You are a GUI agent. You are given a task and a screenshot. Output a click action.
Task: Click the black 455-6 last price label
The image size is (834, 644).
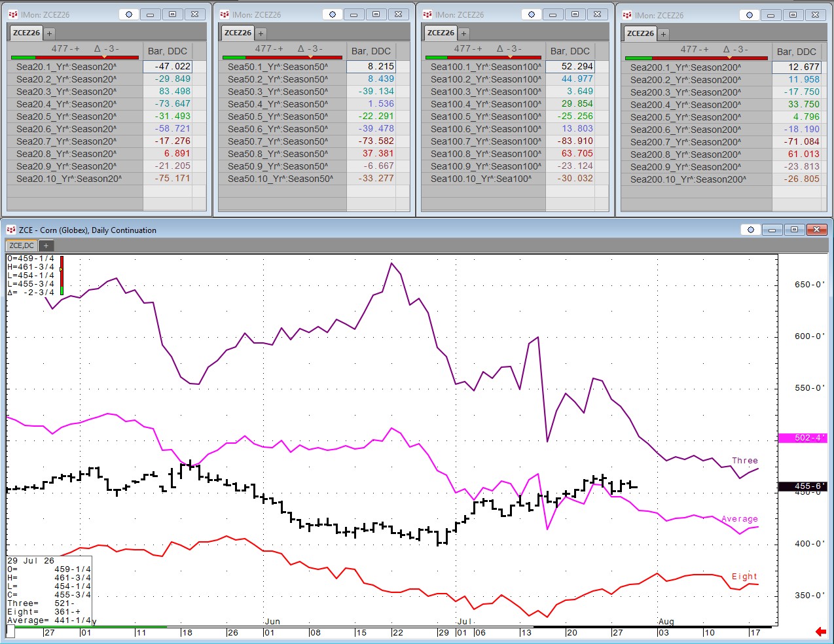(x=803, y=486)
